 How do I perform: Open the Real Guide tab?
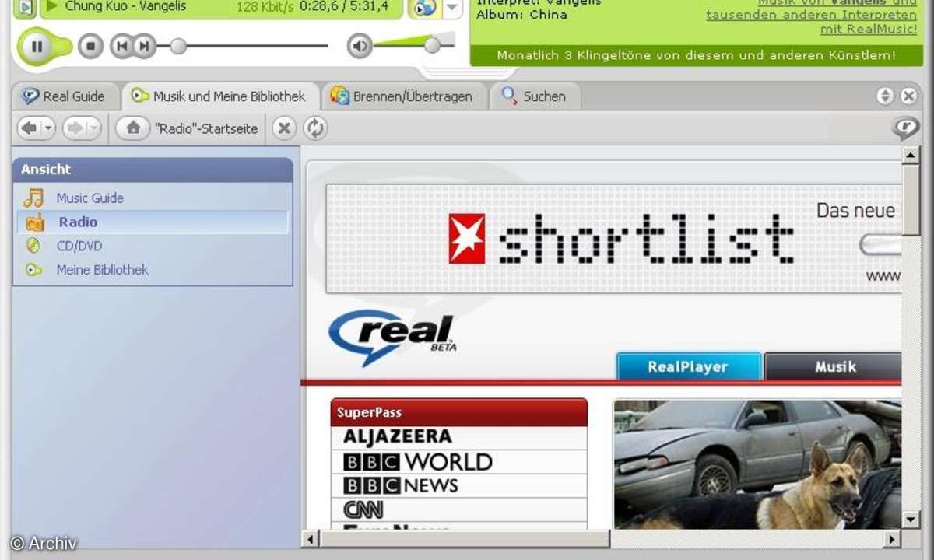pos(65,96)
